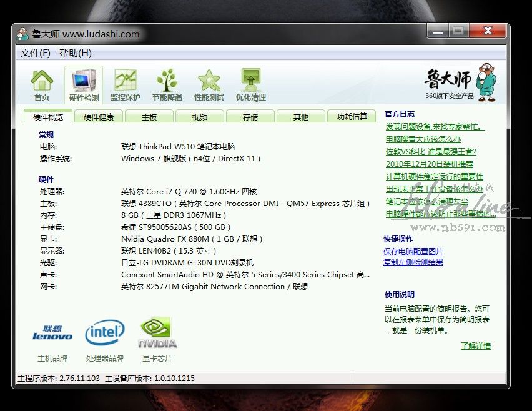The image size is (532, 411).
Task: Click the Lenovo 主机品牌 logo
Action: (x=52, y=333)
